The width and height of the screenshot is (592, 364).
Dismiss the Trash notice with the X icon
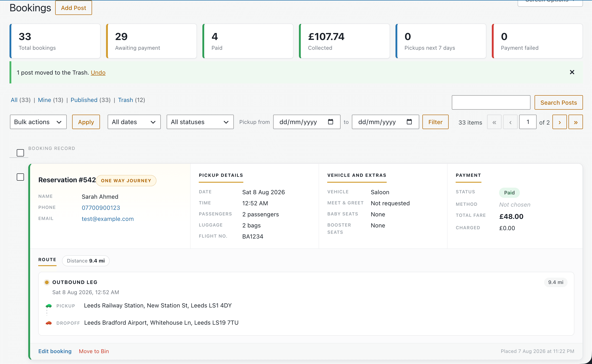pos(572,72)
